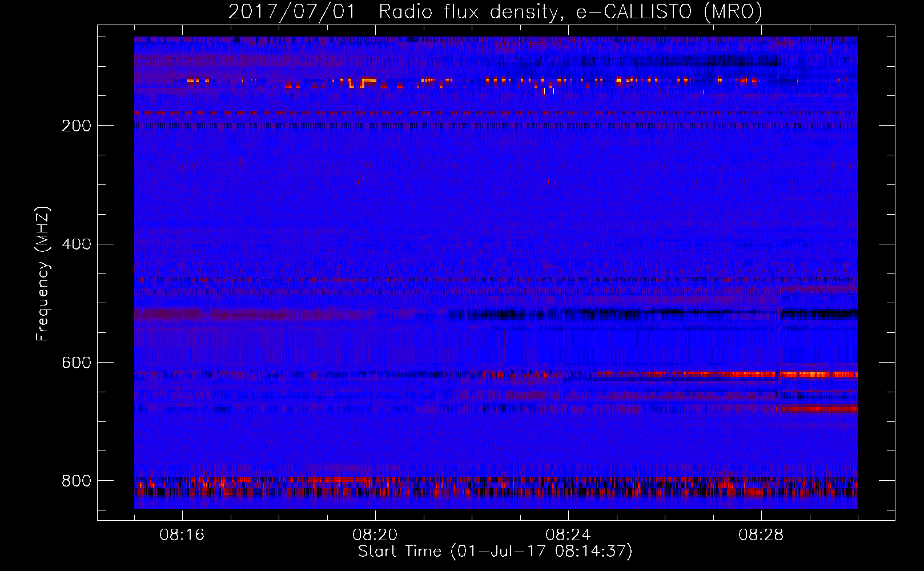Click the 08:20 time tick label

point(375,535)
